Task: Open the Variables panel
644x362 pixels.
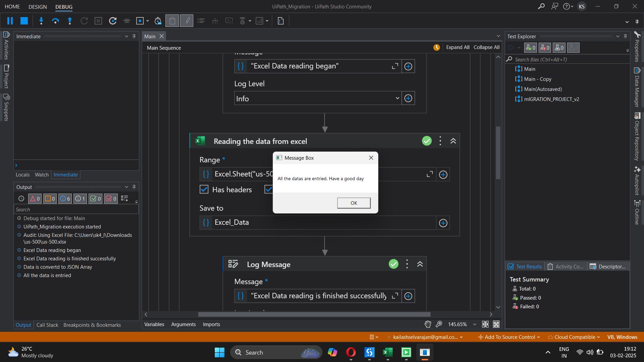Action: [154, 324]
